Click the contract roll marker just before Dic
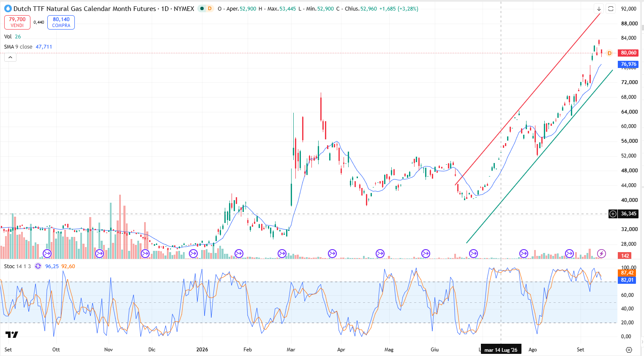Viewport: 644px width, 356px height. [x=145, y=253]
